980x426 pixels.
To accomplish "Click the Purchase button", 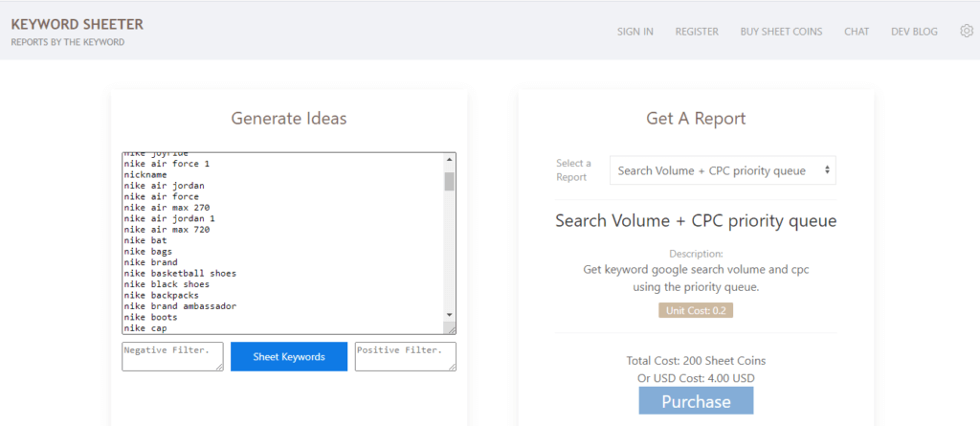I will 696,401.
